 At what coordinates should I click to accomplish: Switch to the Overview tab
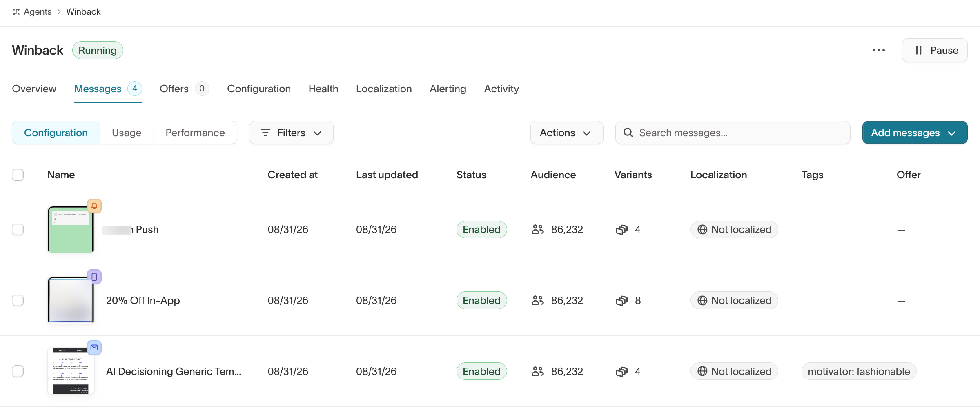[x=34, y=89]
